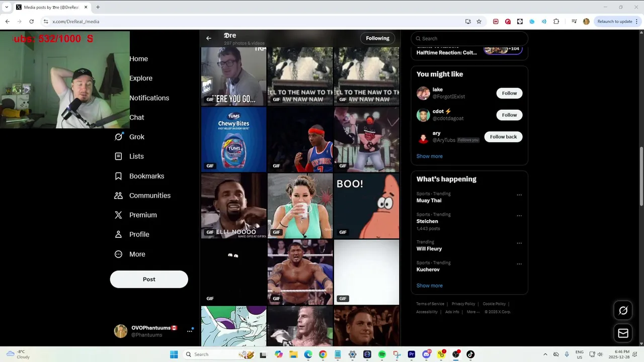Image resolution: width=644 pixels, height=362 pixels.
Task: Open the Patrick BOO! GIF
Action: coord(366,206)
